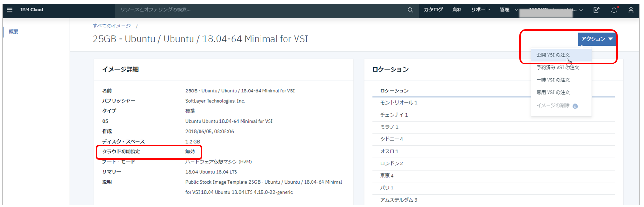The height and width of the screenshot is (207, 644).
Task: Open the サポート menu item
Action: (x=480, y=9)
